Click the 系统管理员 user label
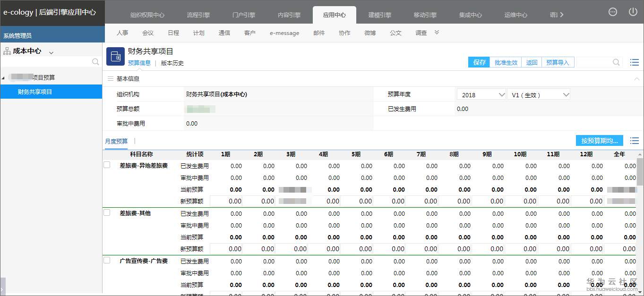This screenshot has width=644, height=296. [x=17, y=35]
